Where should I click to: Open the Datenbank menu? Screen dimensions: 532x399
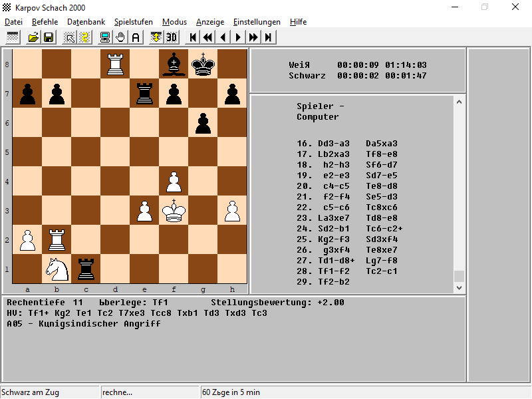click(x=86, y=22)
